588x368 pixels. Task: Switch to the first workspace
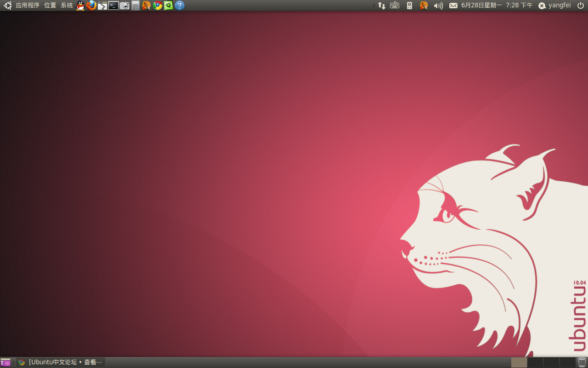coord(519,362)
